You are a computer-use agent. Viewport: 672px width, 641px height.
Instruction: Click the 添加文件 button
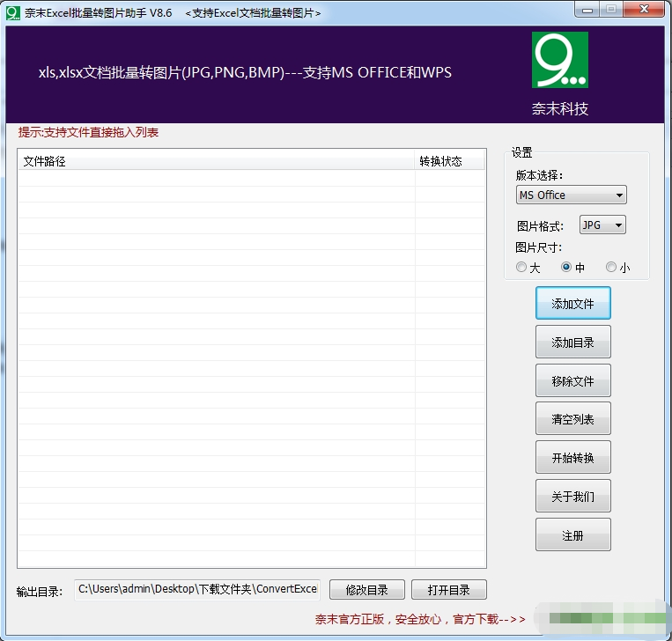pyautogui.click(x=572, y=304)
